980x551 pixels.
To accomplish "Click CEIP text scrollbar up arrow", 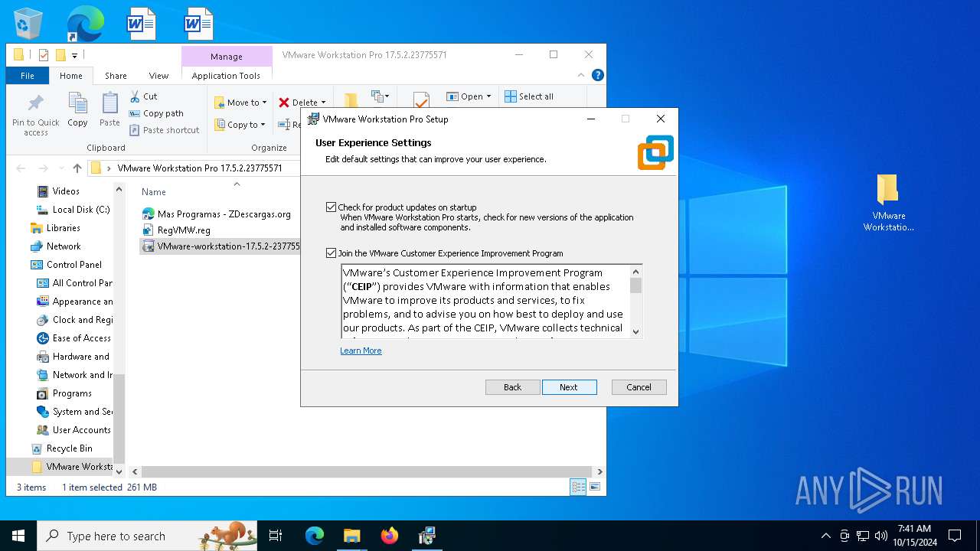I will pos(635,271).
